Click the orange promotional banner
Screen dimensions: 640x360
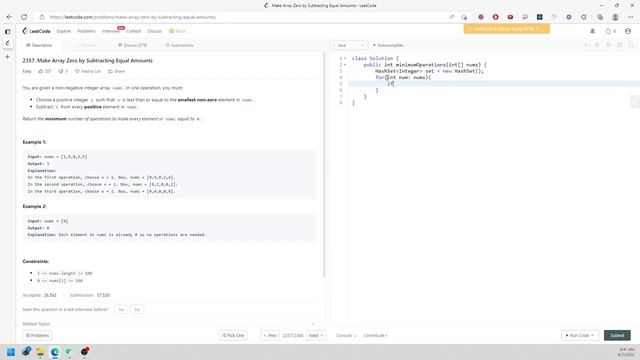point(507,29)
